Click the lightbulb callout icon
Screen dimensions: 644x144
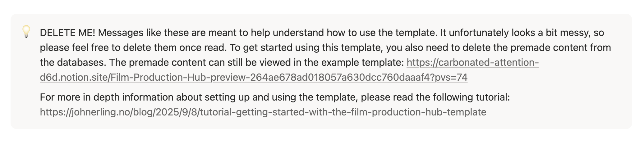pyautogui.click(x=26, y=32)
